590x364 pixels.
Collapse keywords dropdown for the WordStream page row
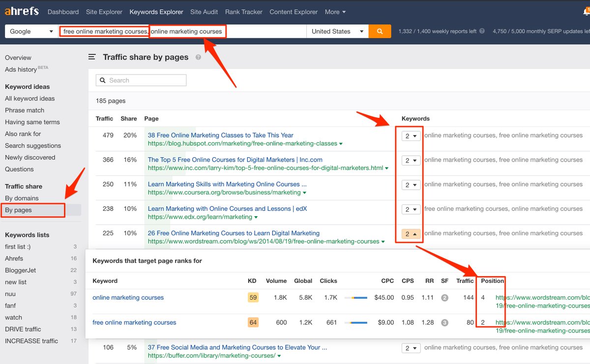point(411,234)
